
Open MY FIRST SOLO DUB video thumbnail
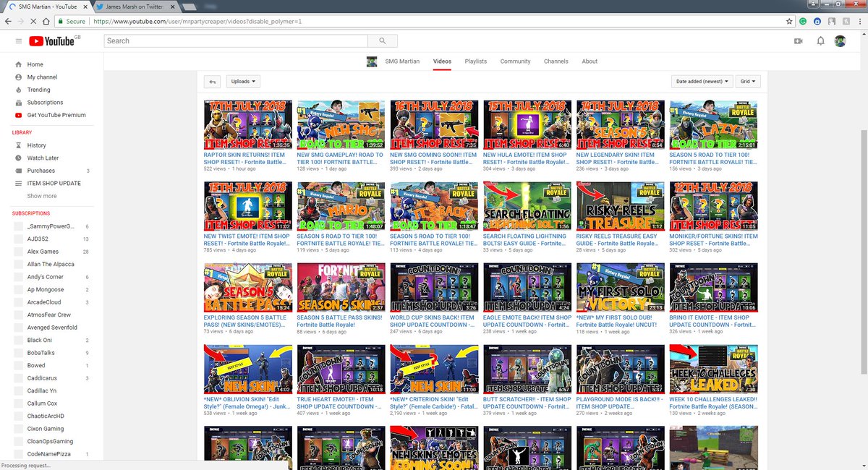click(x=620, y=287)
